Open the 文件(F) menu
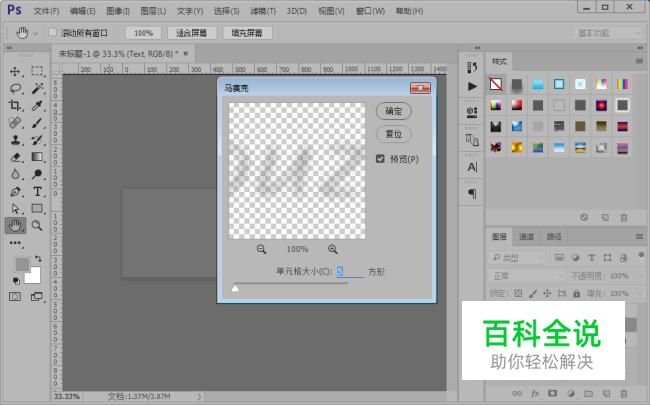This screenshot has height=405, width=650. pyautogui.click(x=46, y=11)
